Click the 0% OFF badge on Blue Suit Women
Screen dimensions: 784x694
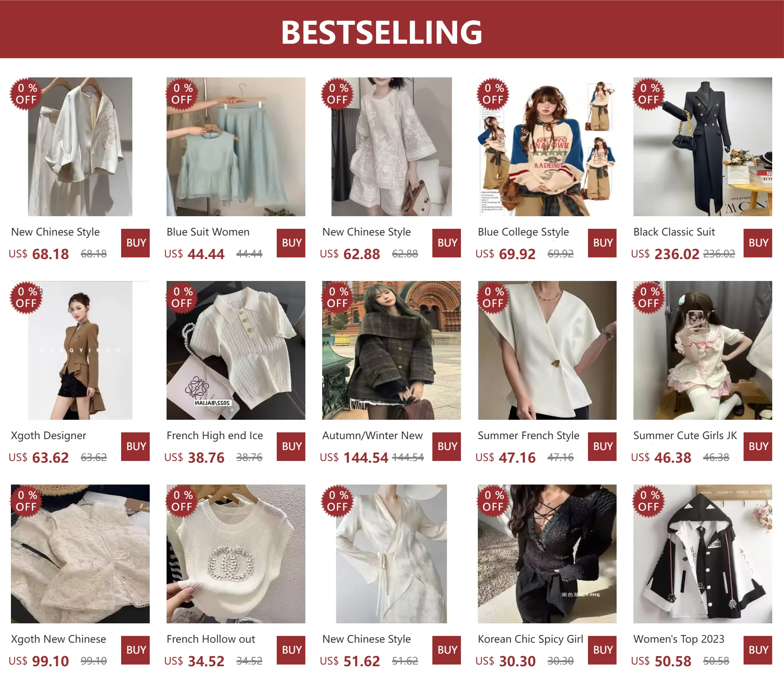click(182, 94)
